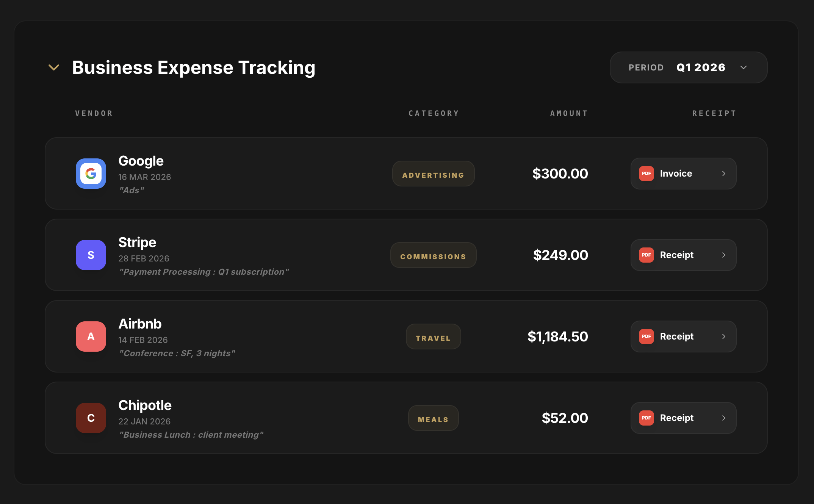Click the Vendor column header
814x504 pixels.
[94, 113]
